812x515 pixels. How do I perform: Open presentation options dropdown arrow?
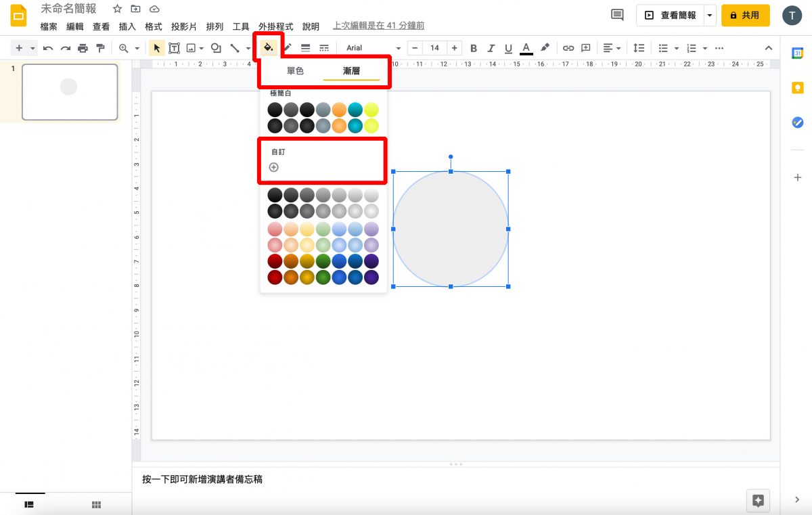click(x=709, y=15)
